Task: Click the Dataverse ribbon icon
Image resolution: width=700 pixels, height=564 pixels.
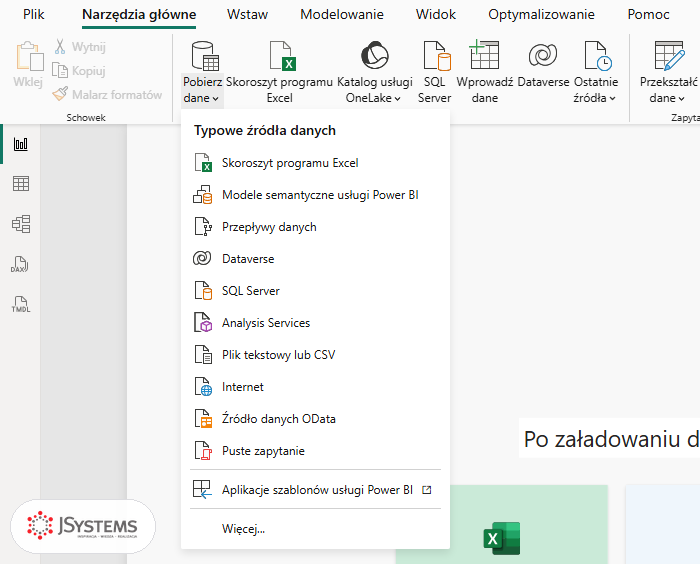Action: pos(543,55)
